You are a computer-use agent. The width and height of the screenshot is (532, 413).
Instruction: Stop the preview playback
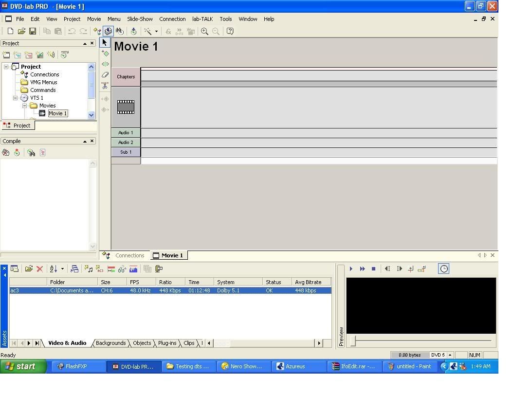tap(373, 269)
